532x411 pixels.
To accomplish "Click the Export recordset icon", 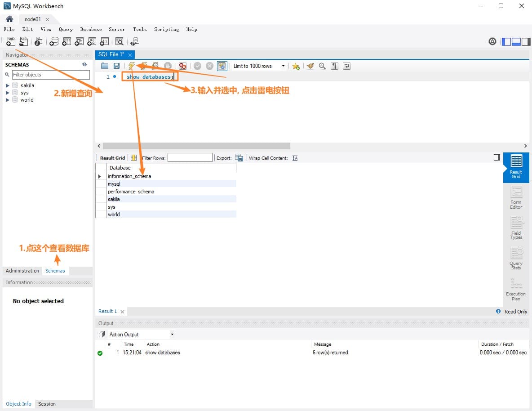I will tap(239, 158).
